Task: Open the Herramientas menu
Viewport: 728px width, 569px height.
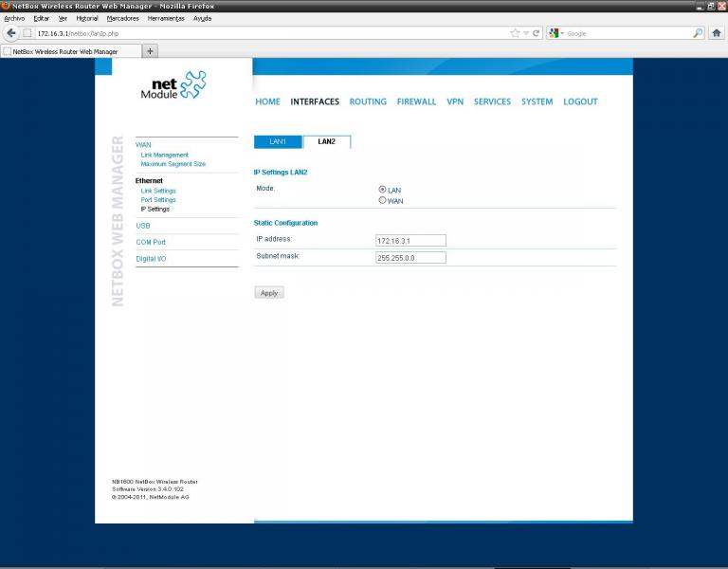Action: pyautogui.click(x=166, y=19)
